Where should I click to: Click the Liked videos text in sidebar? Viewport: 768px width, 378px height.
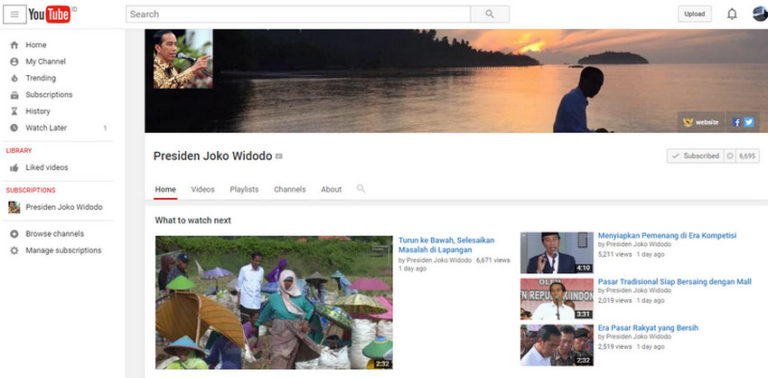(47, 167)
